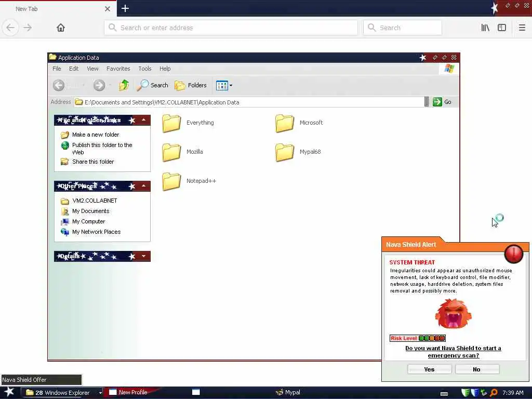Click Publish this folder to the Web
532x399 pixels.
click(x=97, y=149)
